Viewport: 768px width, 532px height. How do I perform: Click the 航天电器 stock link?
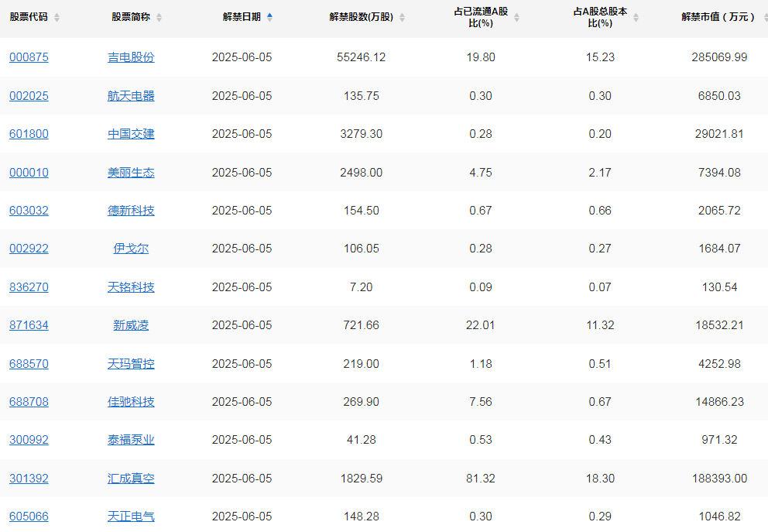131,96
